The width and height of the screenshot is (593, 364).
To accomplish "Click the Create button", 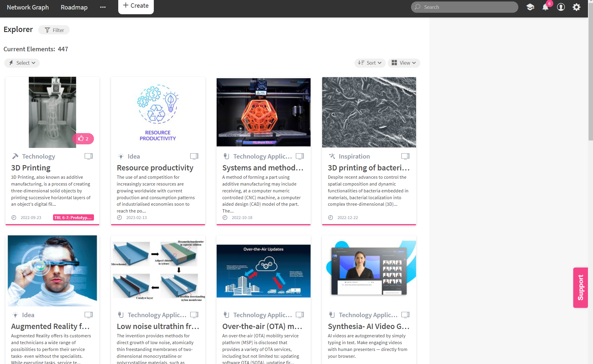I will coord(136,6).
